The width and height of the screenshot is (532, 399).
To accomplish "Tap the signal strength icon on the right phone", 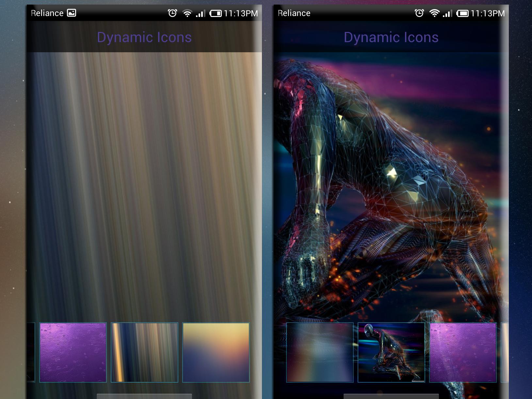I will [x=447, y=14].
